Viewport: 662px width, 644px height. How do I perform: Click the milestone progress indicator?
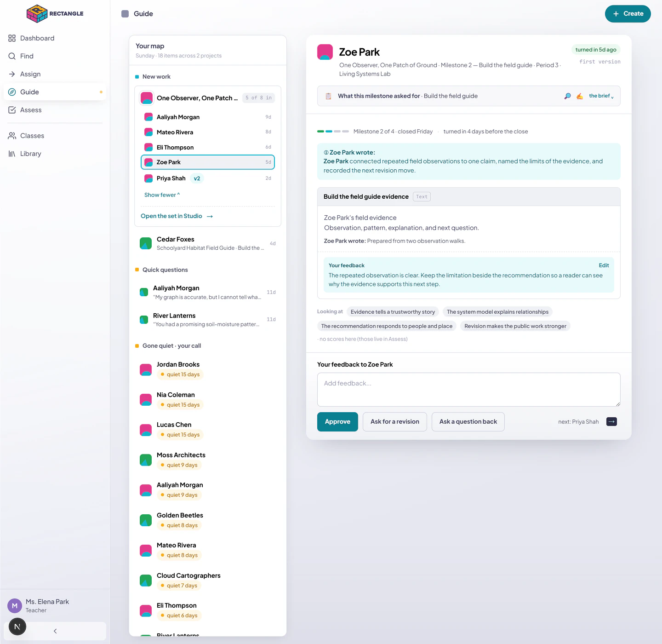pyautogui.click(x=333, y=132)
